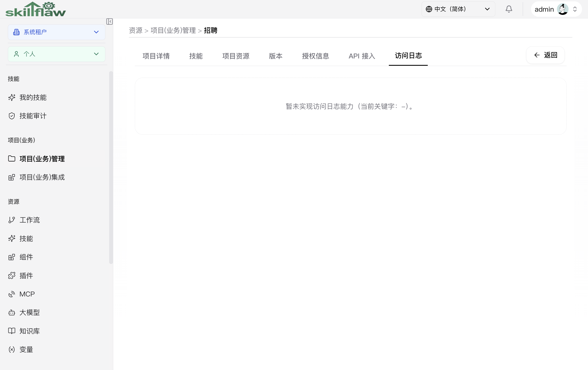588x370 pixels.
Task: Open the 项目资源 tab
Action: [236, 56]
